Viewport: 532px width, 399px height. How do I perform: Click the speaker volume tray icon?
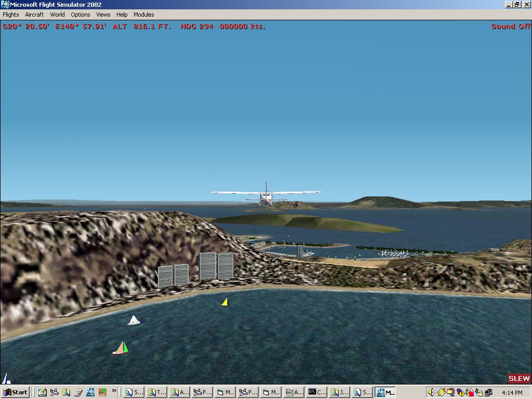click(431, 393)
